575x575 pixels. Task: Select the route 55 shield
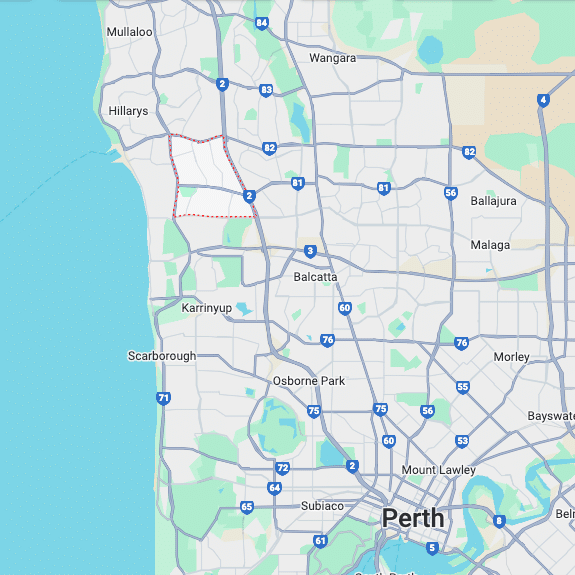click(x=463, y=387)
